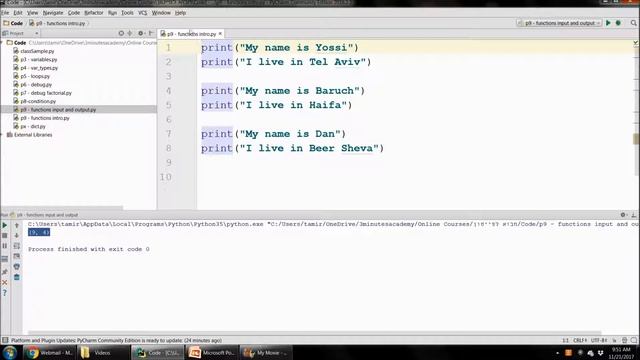Screen dimensions: 640x360
Task: Click scroll from source icon in Project panel
Action: [121, 33]
